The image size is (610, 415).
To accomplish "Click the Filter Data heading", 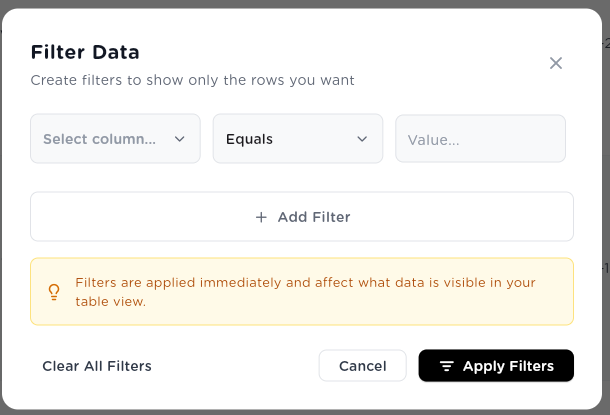I will pos(85,52).
